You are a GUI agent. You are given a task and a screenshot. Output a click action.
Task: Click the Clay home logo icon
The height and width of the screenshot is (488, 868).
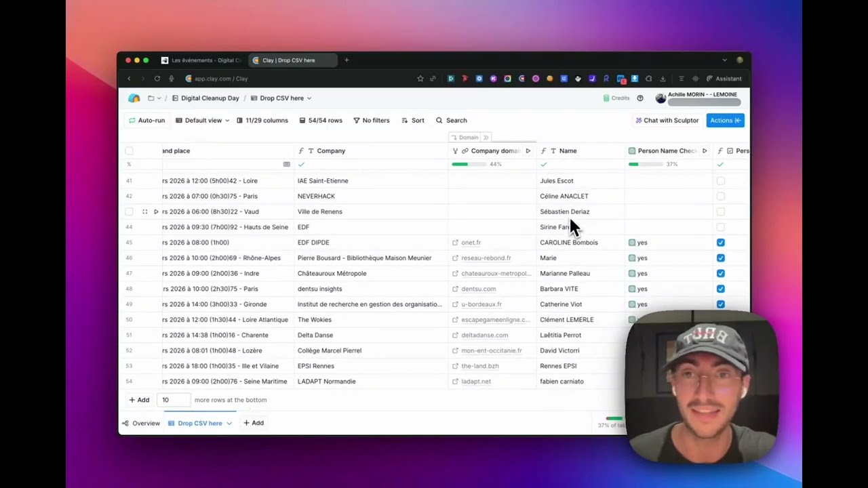134,98
